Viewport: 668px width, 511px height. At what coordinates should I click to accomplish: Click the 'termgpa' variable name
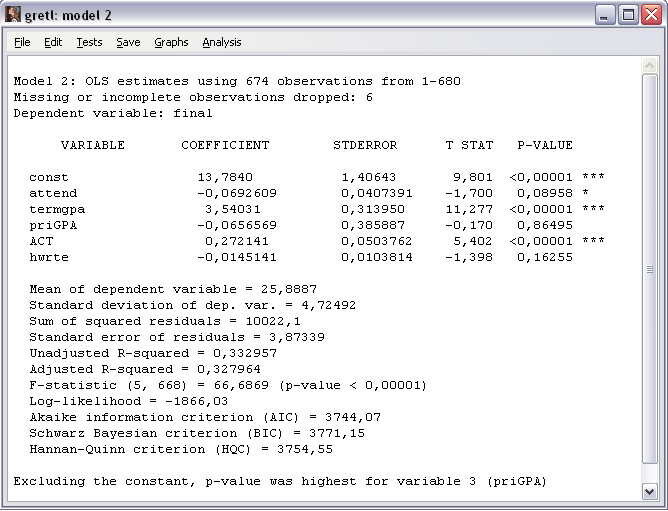pyautogui.click(x=57, y=210)
